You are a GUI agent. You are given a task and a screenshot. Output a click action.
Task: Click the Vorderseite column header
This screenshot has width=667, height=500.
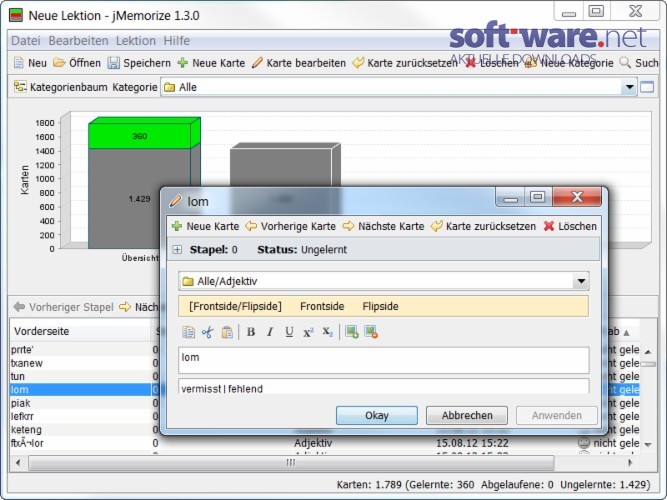tap(80, 331)
